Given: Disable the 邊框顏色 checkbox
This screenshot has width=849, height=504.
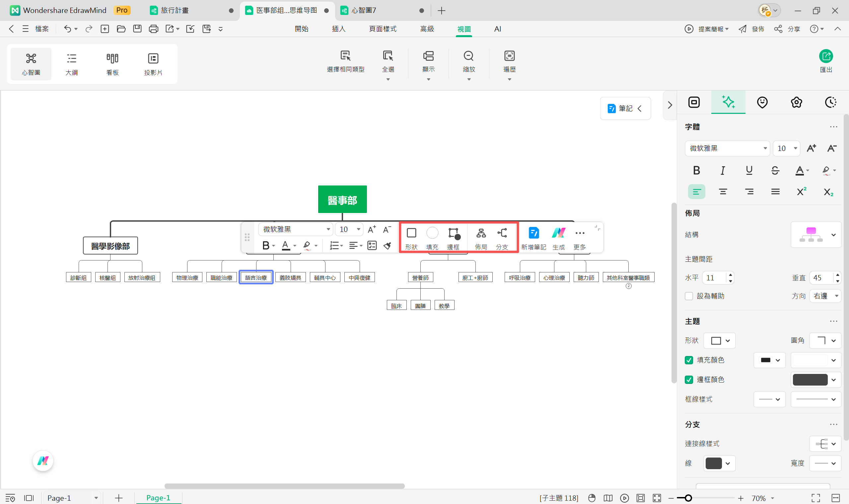Looking at the screenshot, I should 689,379.
